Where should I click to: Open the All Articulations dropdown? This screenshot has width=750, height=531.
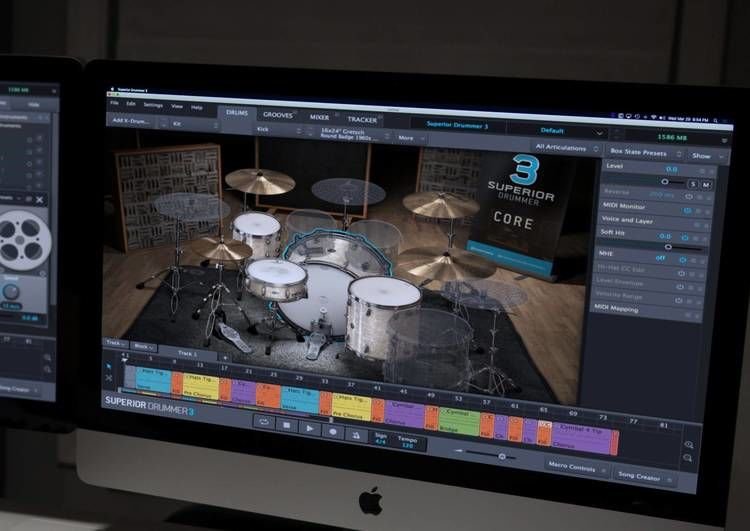(x=566, y=148)
